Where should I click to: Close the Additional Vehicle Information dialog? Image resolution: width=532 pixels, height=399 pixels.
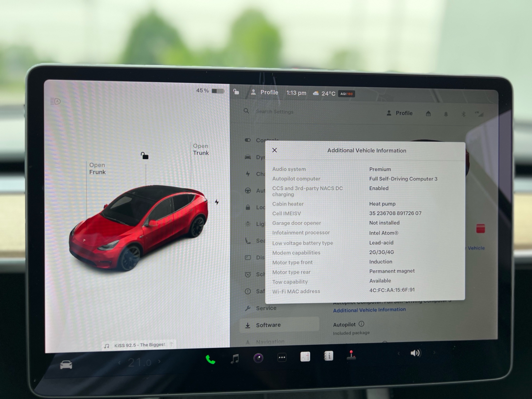click(x=275, y=150)
